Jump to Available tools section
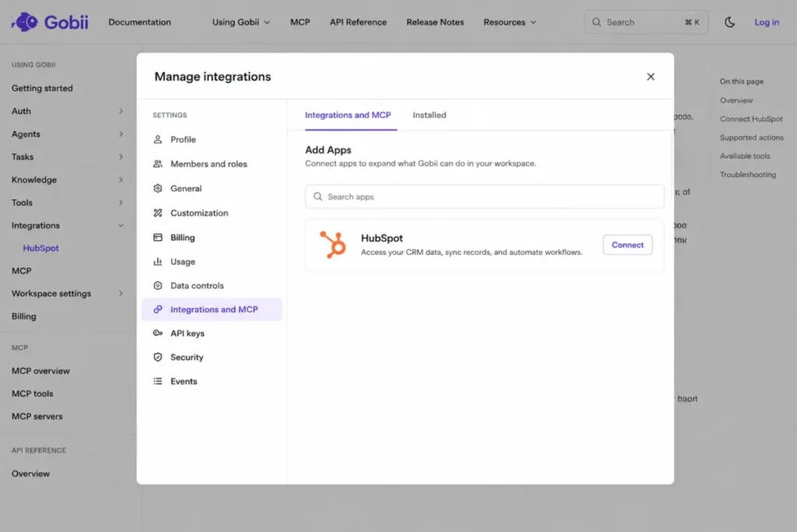The width and height of the screenshot is (797, 532). coord(745,156)
